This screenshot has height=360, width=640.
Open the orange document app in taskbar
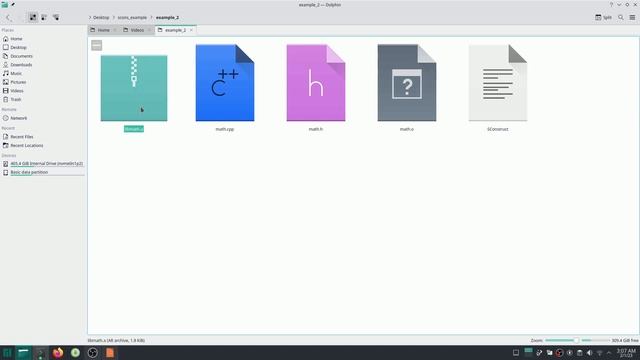pyautogui.click(x=110, y=353)
